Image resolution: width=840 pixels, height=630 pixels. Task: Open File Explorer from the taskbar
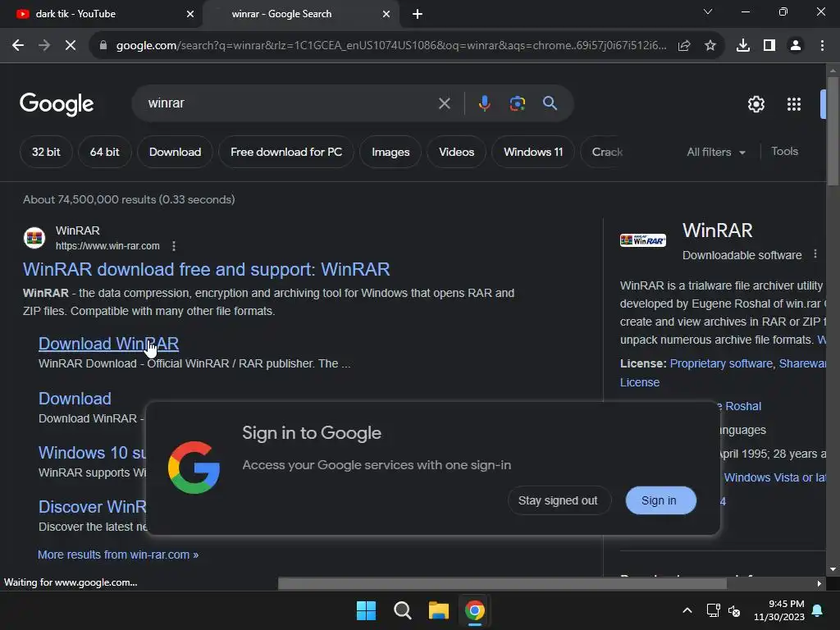438,610
